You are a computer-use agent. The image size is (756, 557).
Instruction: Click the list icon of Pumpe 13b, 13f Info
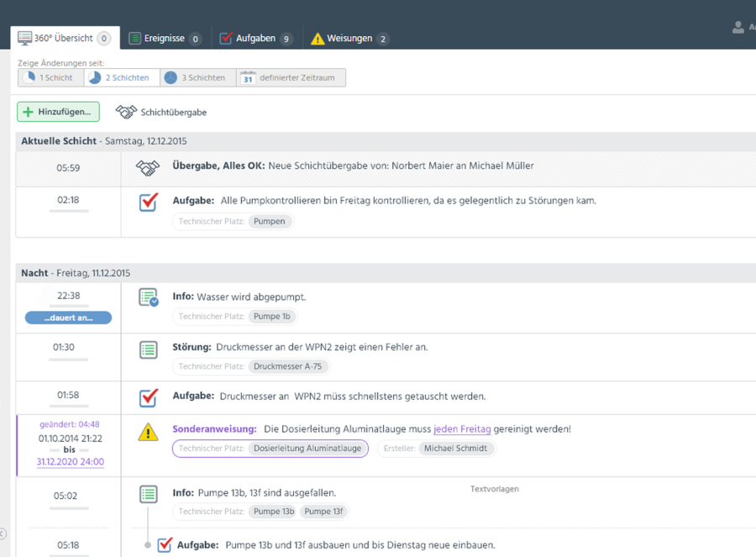[x=149, y=494]
